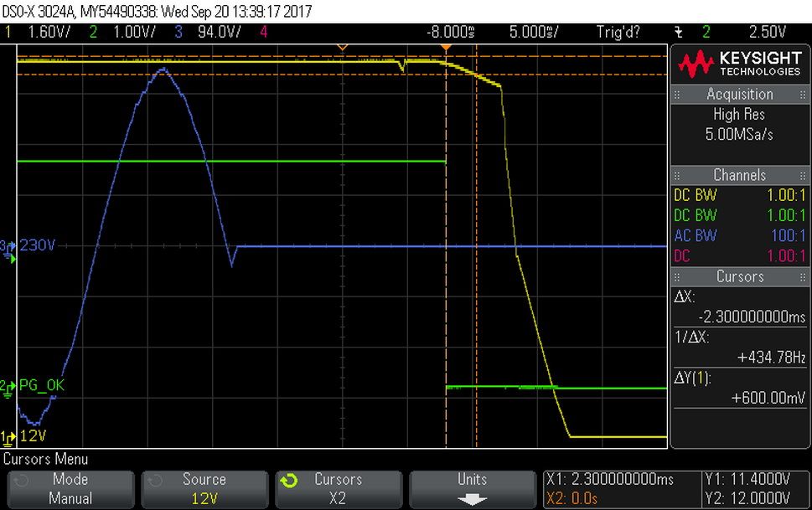
Task: Click the X2: 0.0s readout
Action: (x=572, y=498)
